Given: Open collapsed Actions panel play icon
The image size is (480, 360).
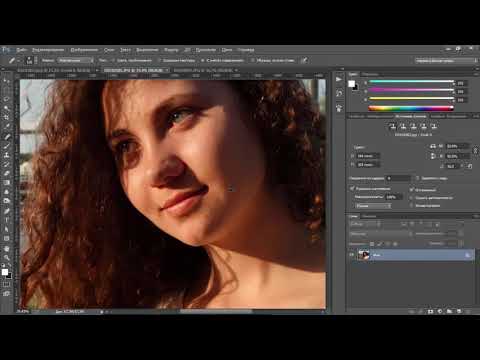Looking at the screenshot, I should pos(339,79).
